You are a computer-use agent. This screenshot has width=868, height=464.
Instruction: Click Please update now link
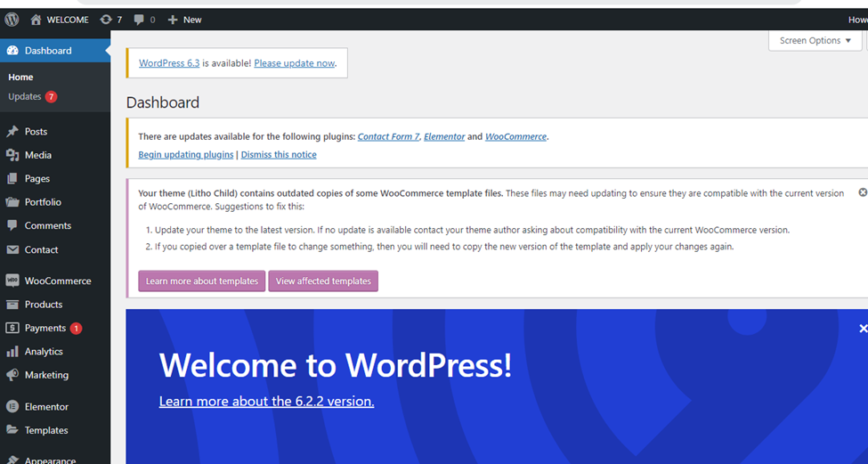pos(295,63)
